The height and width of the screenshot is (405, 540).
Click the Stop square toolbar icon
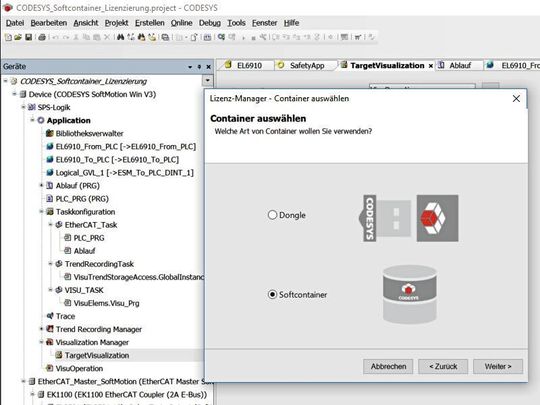pos(253,38)
